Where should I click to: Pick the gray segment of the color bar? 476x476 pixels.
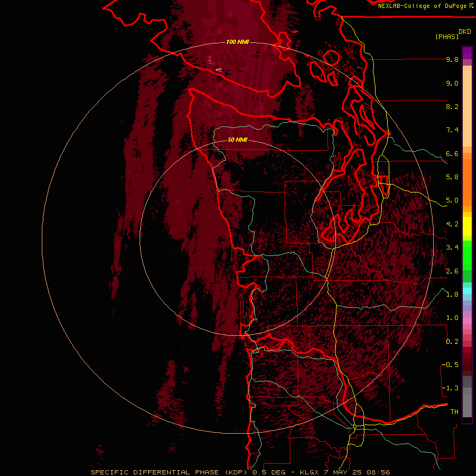click(x=467, y=396)
